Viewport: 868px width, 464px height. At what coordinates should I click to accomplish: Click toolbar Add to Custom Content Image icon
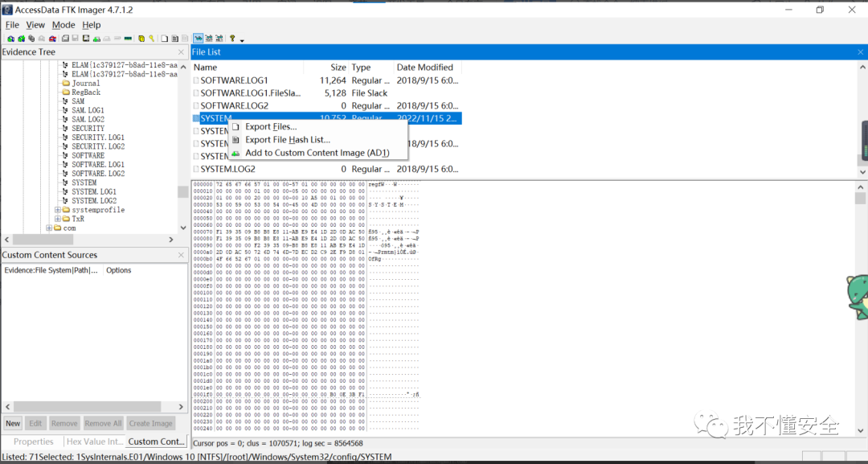point(97,39)
